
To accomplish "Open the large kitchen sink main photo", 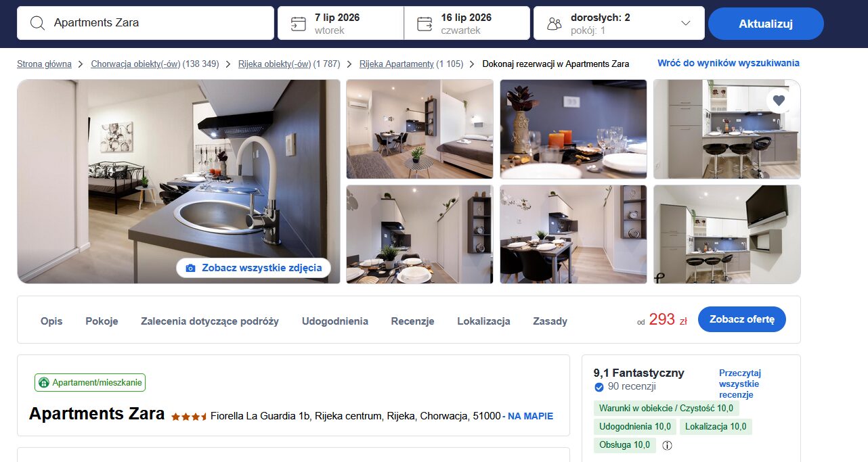I will click(179, 181).
